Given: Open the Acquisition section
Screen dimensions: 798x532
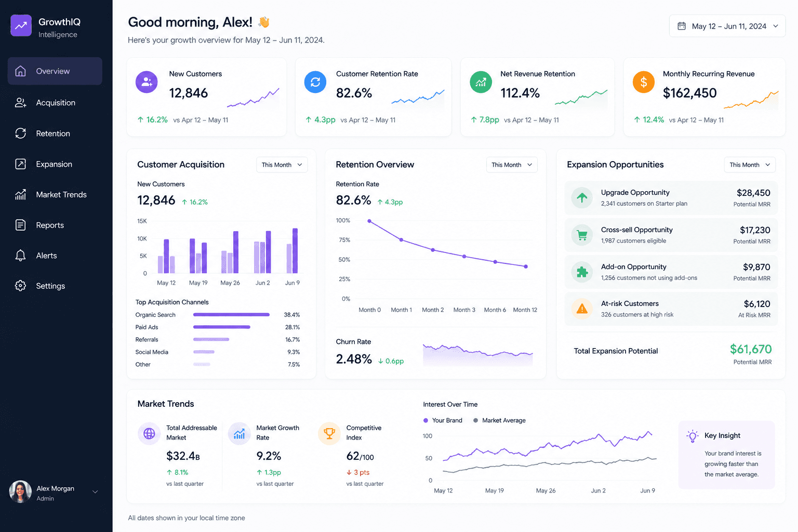Looking at the screenshot, I should [x=55, y=103].
